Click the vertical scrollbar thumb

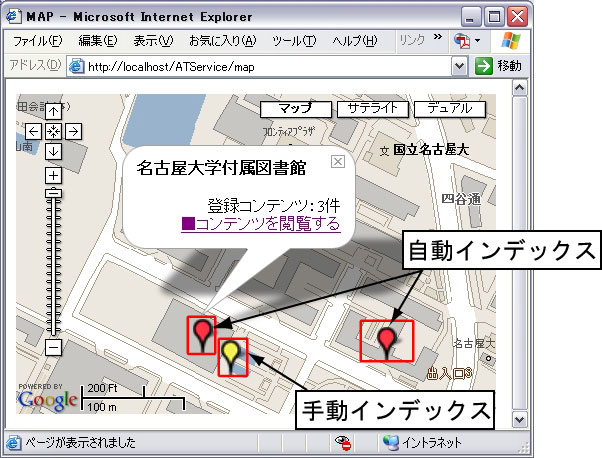click(x=519, y=253)
